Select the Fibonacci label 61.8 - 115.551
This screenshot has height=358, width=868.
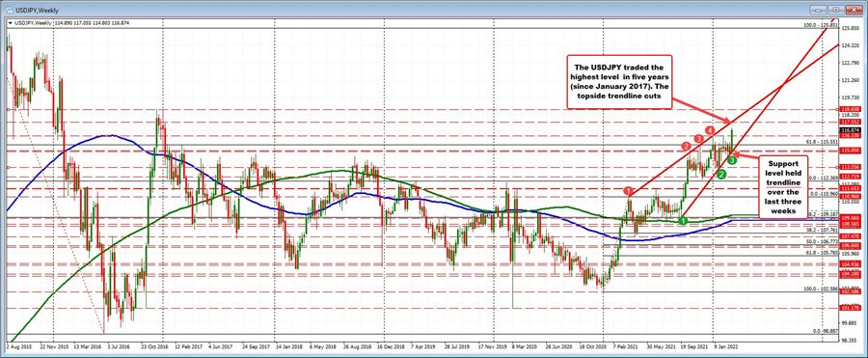822,141
